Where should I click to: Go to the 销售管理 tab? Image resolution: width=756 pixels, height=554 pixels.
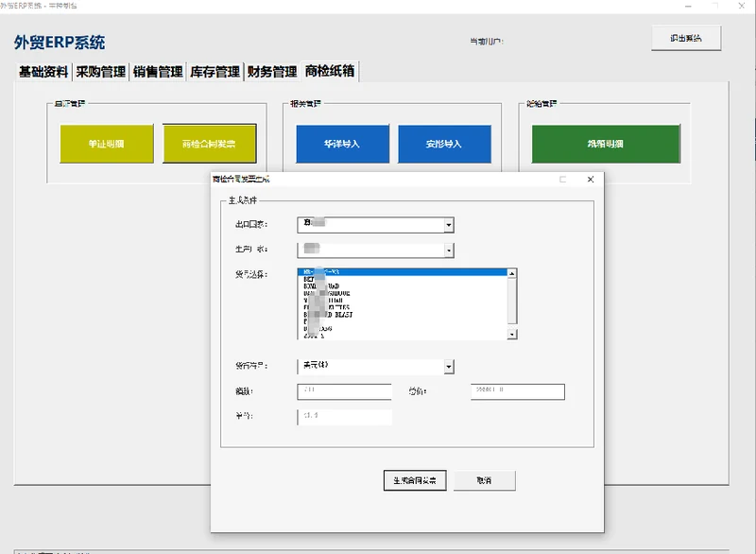[x=158, y=72]
